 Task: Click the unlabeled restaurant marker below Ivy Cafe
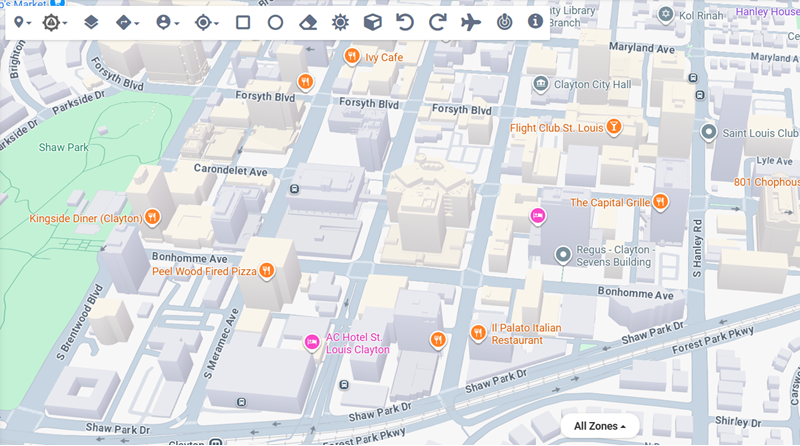[x=305, y=82]
